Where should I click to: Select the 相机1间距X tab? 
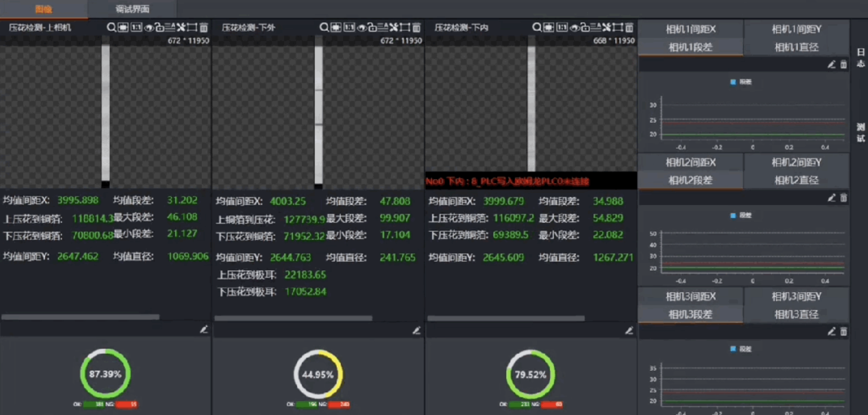pyautogui.click(x=690, y=30)
